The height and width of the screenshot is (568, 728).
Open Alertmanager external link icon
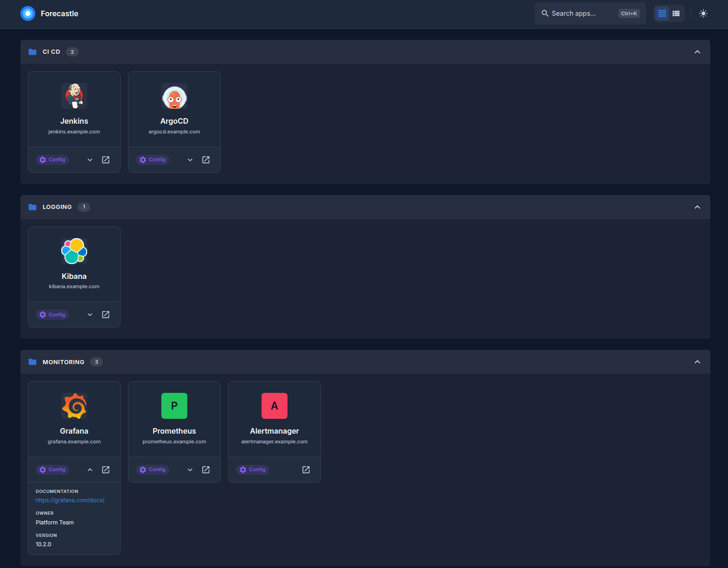pos(306,470)
